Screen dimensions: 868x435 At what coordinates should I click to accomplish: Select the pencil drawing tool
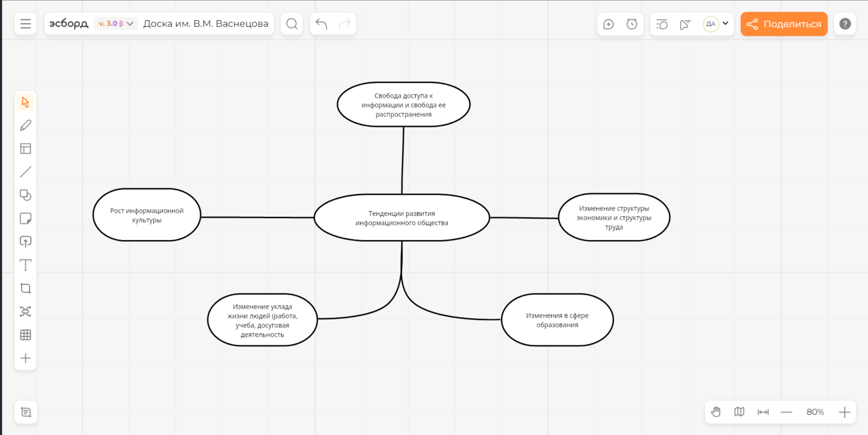pos(26,125)
